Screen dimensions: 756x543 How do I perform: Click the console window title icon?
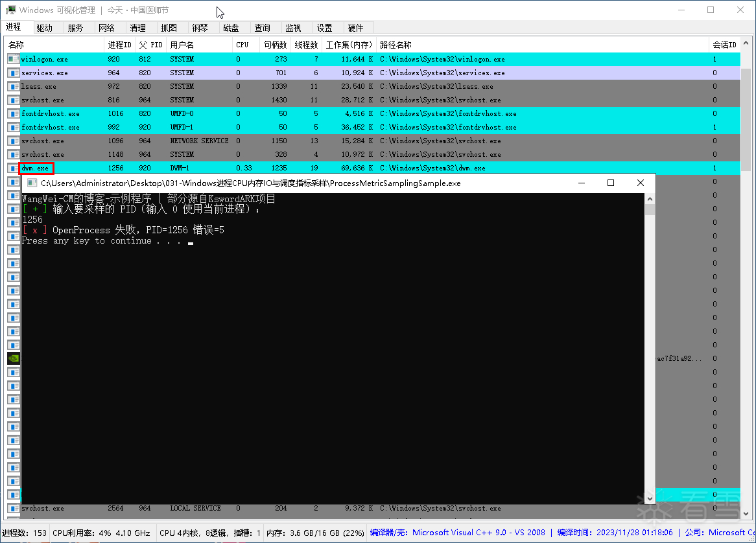[x=32, y=183]
